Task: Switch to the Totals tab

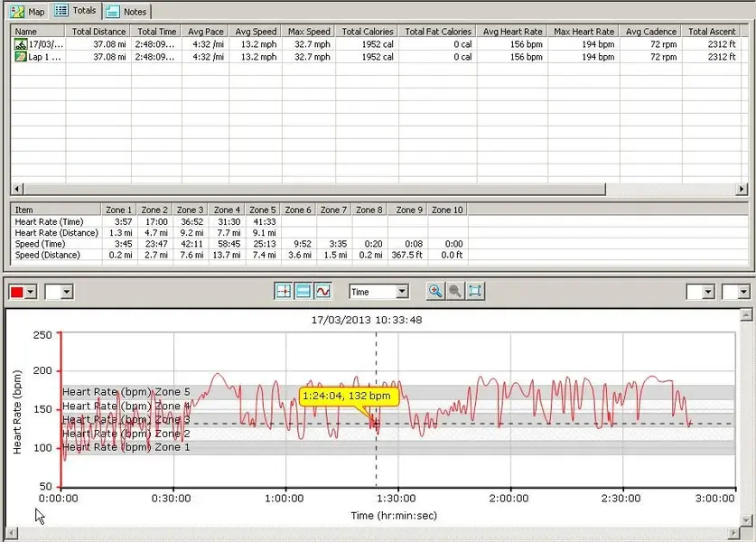Action: 76,10
